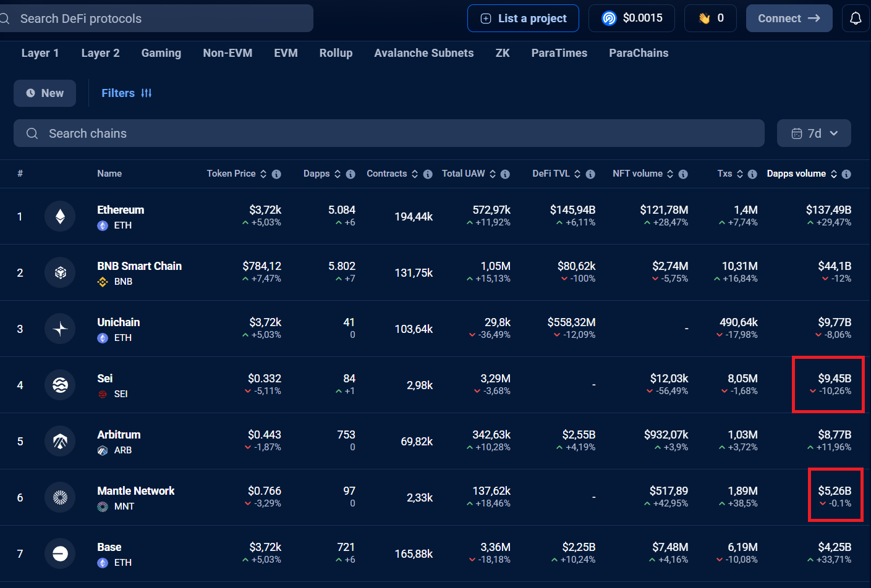Click the Mantle Network logo

(x=60, y=497)
